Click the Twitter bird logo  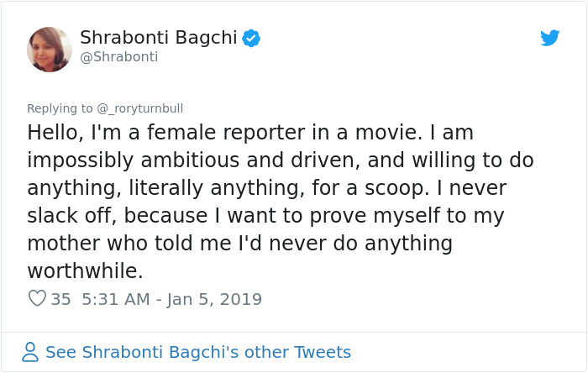click(x=550, y=38)
